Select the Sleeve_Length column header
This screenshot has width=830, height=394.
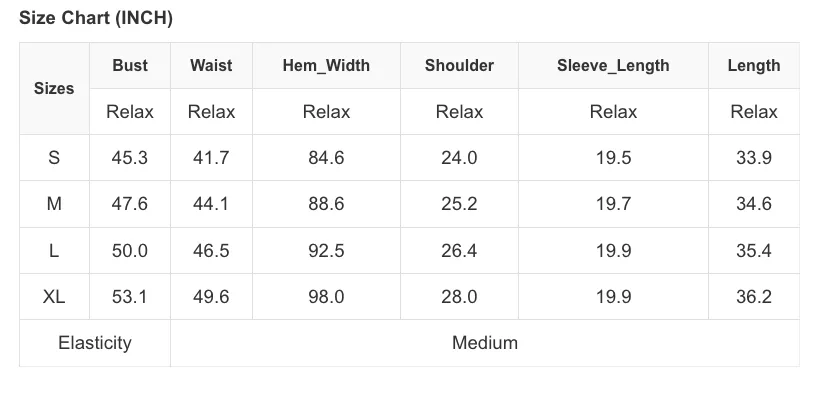[613, 66]
